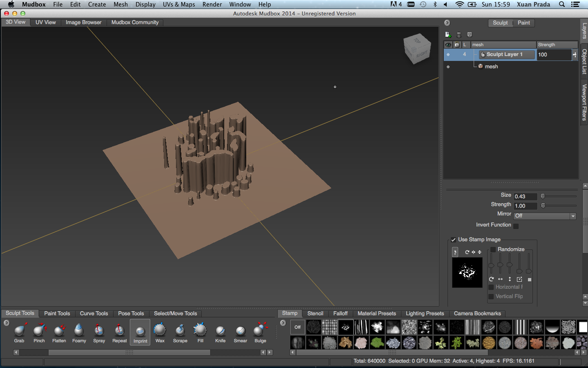Collapse right panel with the arrow button

[447, 23]
